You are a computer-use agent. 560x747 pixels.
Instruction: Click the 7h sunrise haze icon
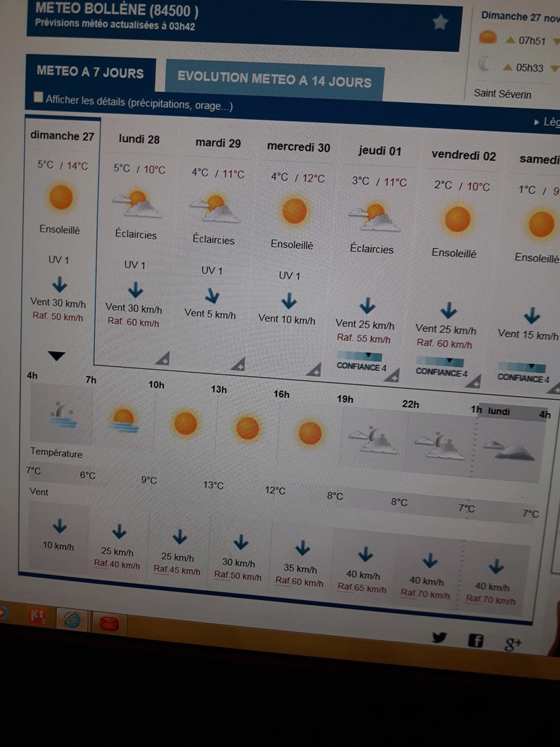tap(123, 420)
